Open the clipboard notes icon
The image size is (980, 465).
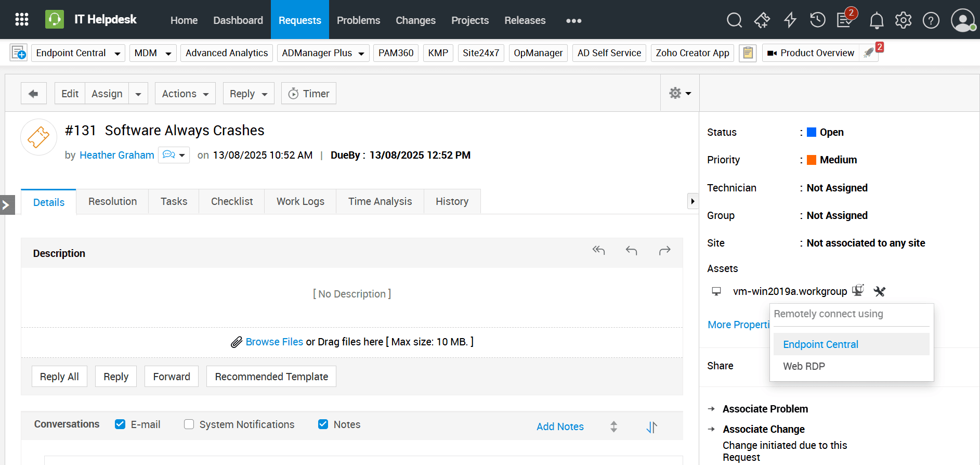(x=748, y=53)
